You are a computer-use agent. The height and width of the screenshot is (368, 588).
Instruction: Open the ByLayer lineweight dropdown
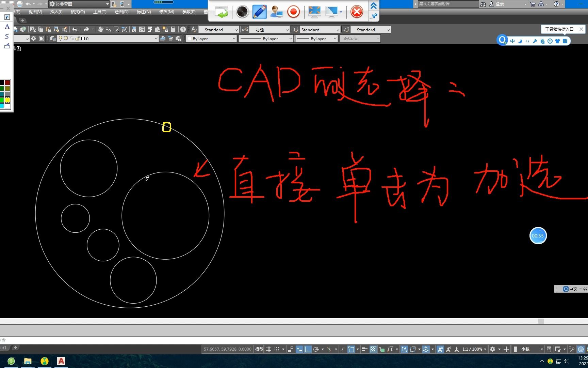(316, 39)
